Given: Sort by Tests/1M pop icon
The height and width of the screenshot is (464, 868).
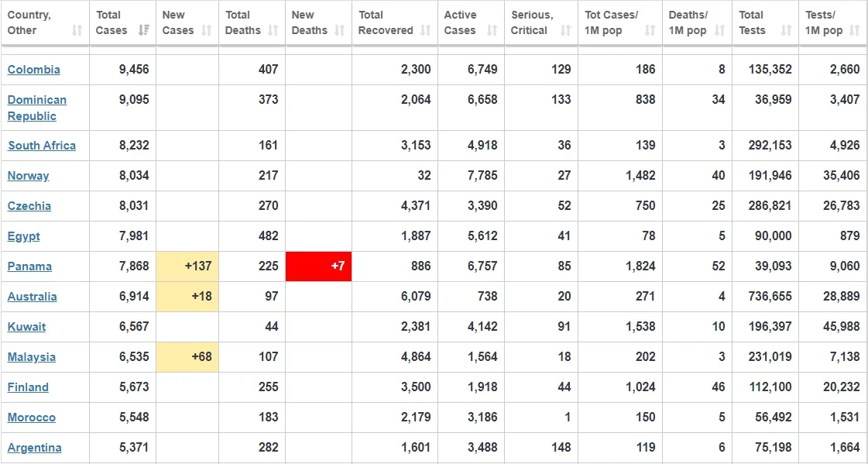Looking at the screenshot, I should [855, 31].
